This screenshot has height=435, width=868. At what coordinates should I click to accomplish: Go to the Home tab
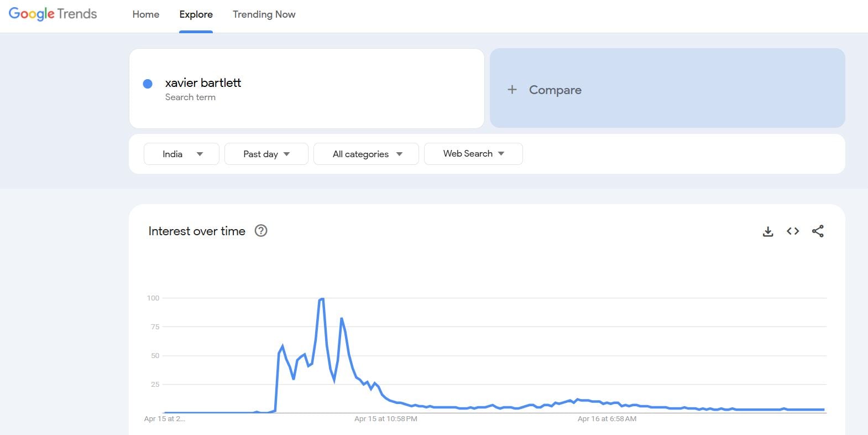[x=146, y=14]
